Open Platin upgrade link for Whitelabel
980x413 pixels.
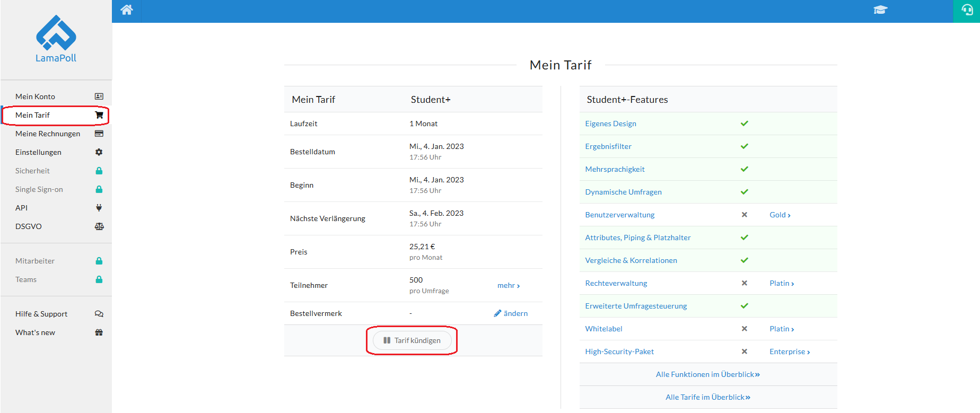click(x=782, y=329)
